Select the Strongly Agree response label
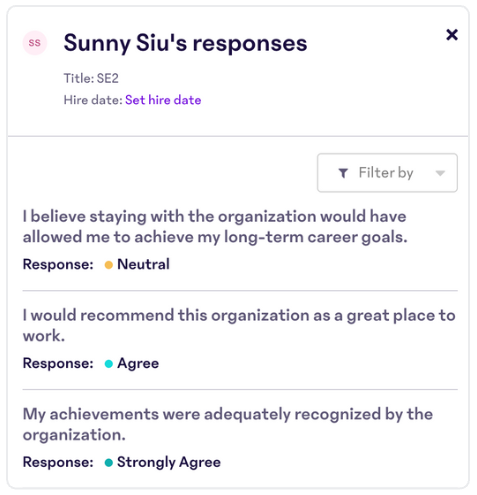 point(169,463)
